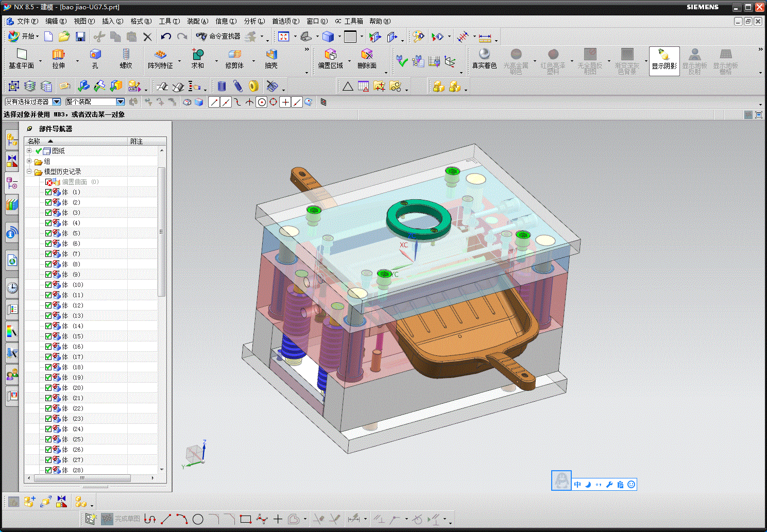The height and width of the screenshot is (532, 767).
Task: Click the Fit view icon
Action: click(x=284, y=37)
